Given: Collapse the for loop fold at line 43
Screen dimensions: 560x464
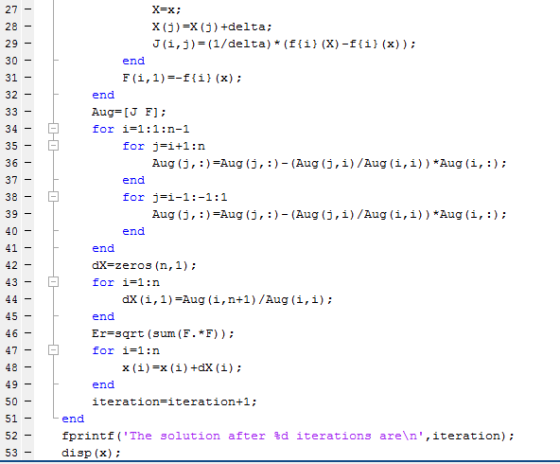Looking at the screenshot, I should (x=53, y=282).
